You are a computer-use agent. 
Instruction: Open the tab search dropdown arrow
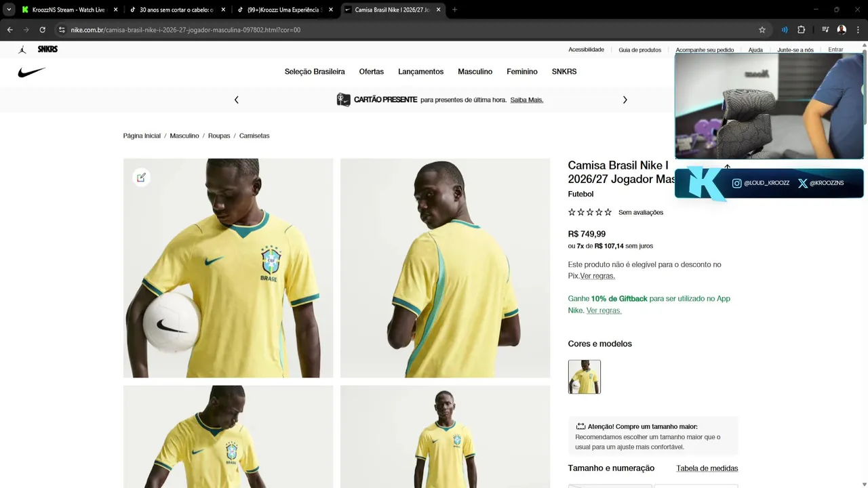pyautogui.click(x=9, y=9)
